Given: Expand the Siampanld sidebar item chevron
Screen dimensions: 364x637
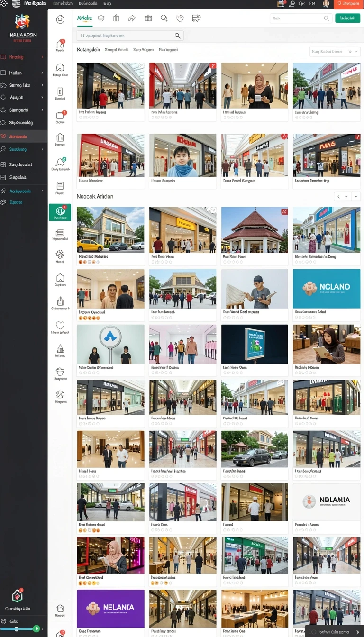Looking at the screenshot, I should coord(42,110).
